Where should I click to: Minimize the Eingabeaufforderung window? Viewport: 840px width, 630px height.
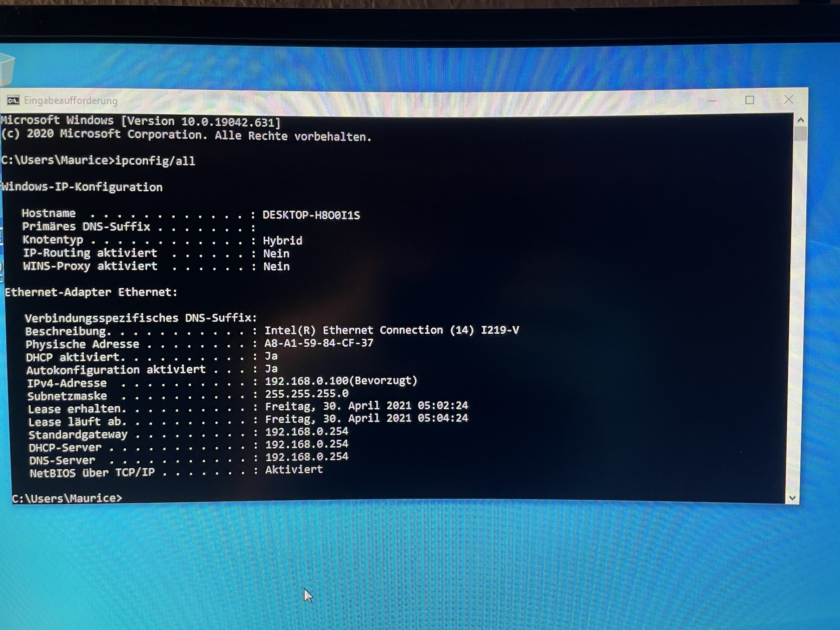pyautogui.click(x=712, y=101)
